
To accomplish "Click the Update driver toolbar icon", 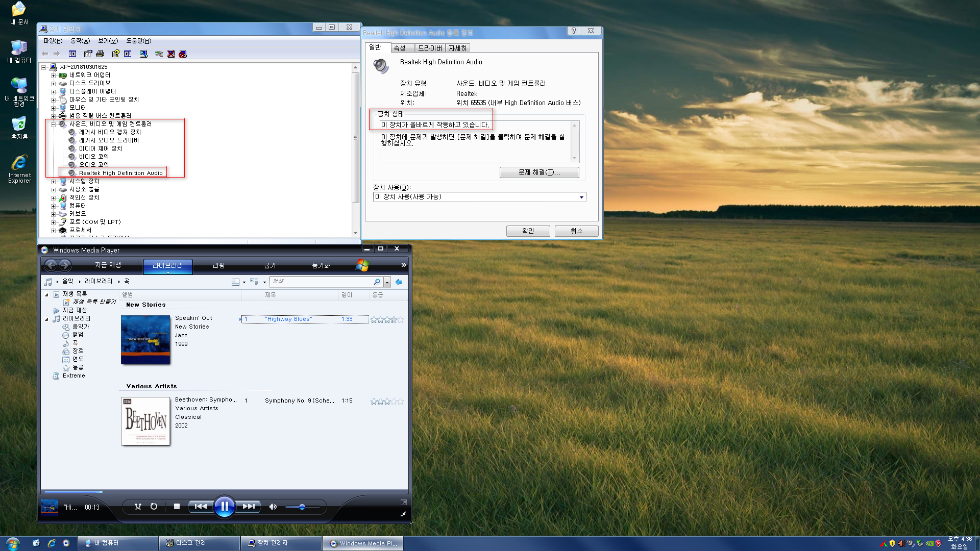I will 159,54.
